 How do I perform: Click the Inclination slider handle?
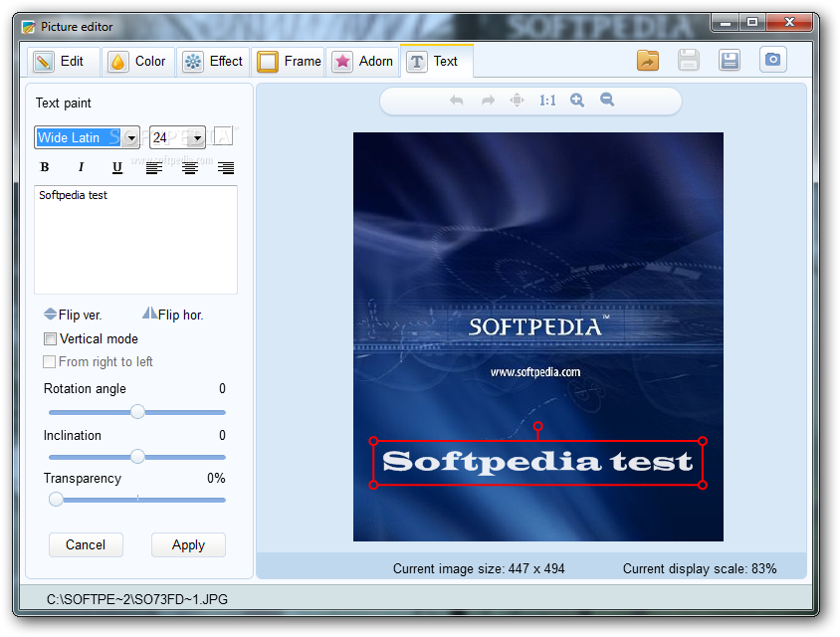tap(137, 457)
